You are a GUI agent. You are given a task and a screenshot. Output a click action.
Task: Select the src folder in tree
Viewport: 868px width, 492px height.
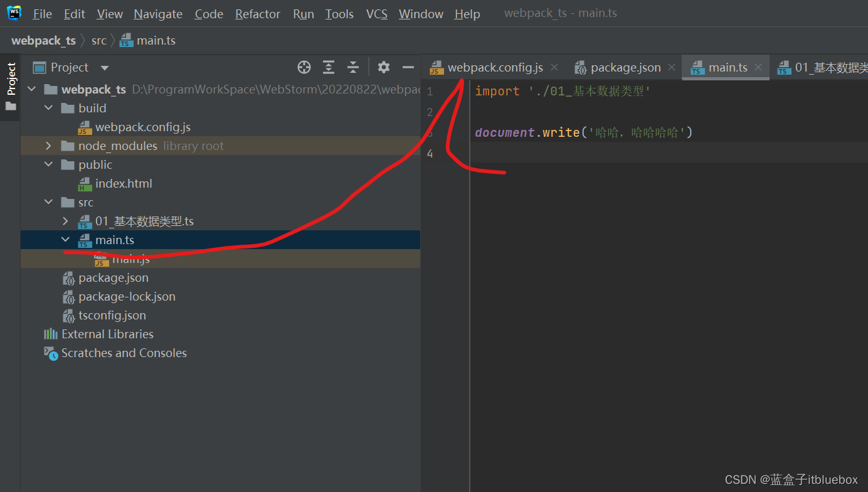coord(220,202)
